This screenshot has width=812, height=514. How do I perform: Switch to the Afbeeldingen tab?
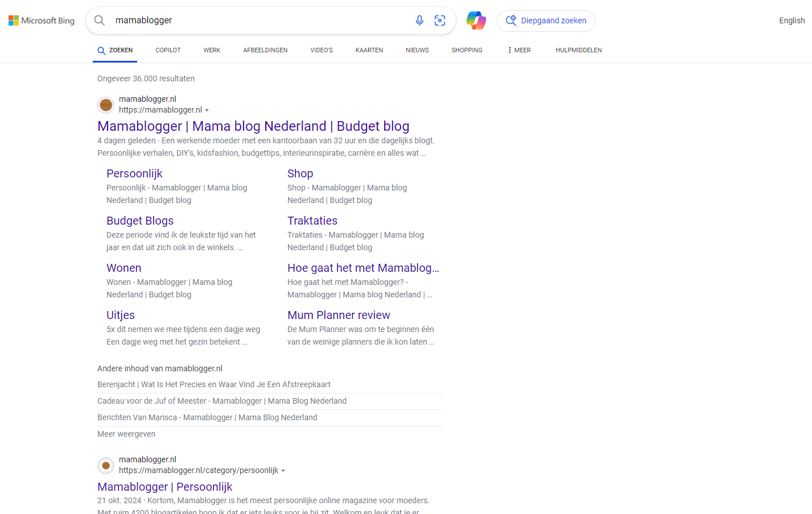(x=265, y=50)
